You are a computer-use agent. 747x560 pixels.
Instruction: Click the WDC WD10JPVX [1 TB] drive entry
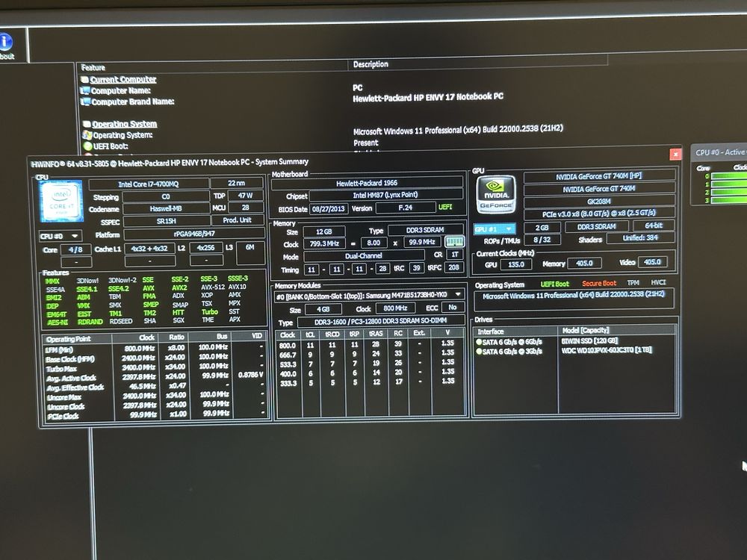[x=607, y=350]
